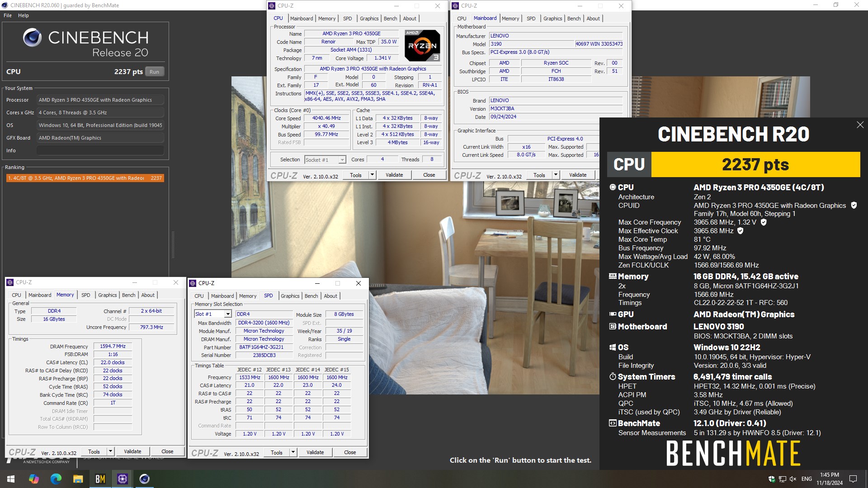Open Windows Start menu
This screenshot has width=868, height=488.
tap(11, 479)
